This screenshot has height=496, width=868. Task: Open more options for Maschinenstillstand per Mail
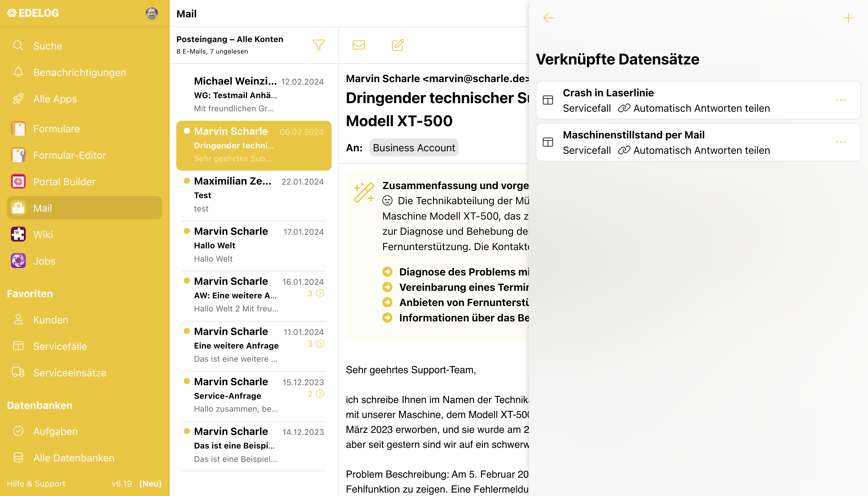[x=841, y=142]
